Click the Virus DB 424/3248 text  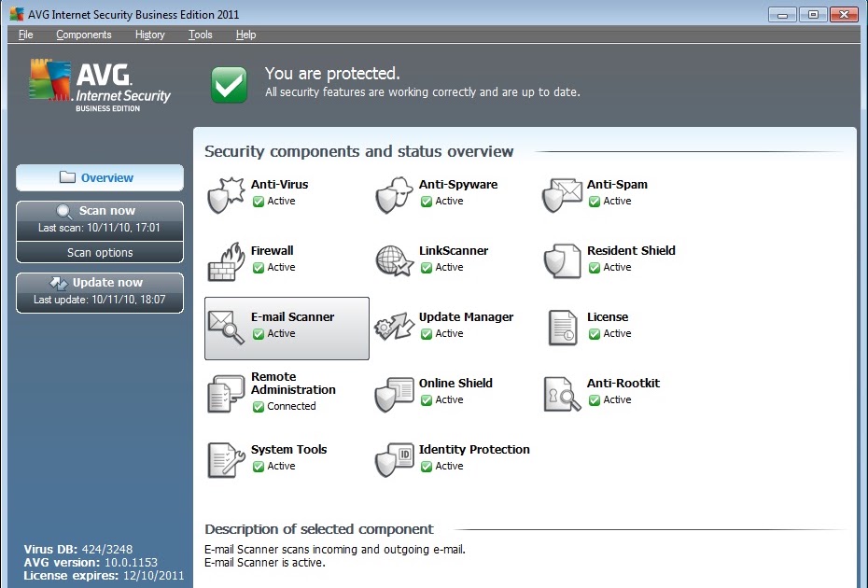click(78, 549)
